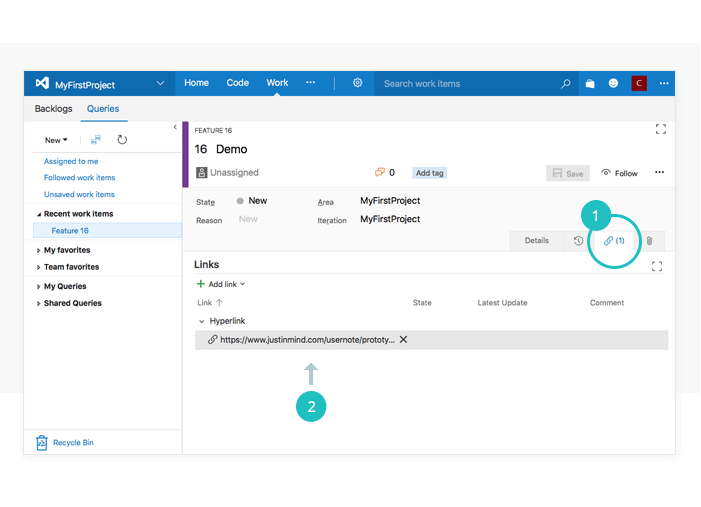Image resolution: width=701 pixels, height=507 pixels.
Task: Open the History tab icon
Action: point(578,241)
